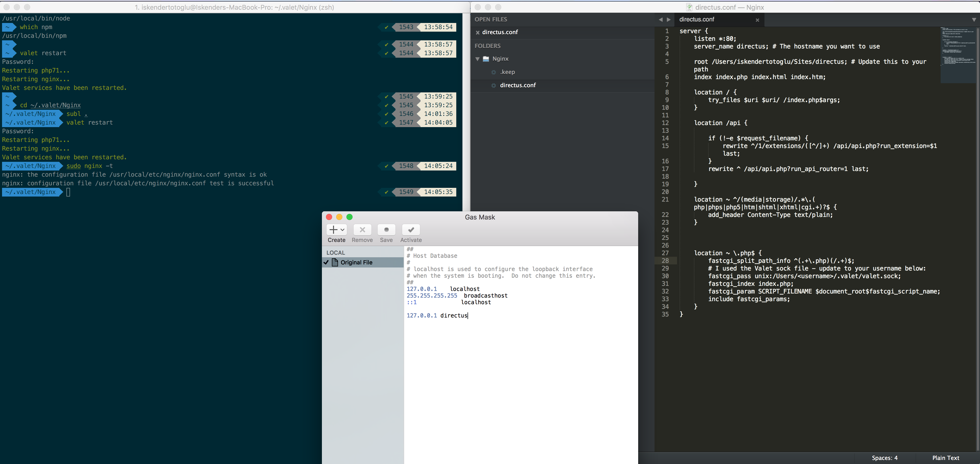The width and height of the screenshot is (980, 464).
Task: Click the 'cd ~/.valet/Nginx' command in terminal
Action: click(50, 105)
